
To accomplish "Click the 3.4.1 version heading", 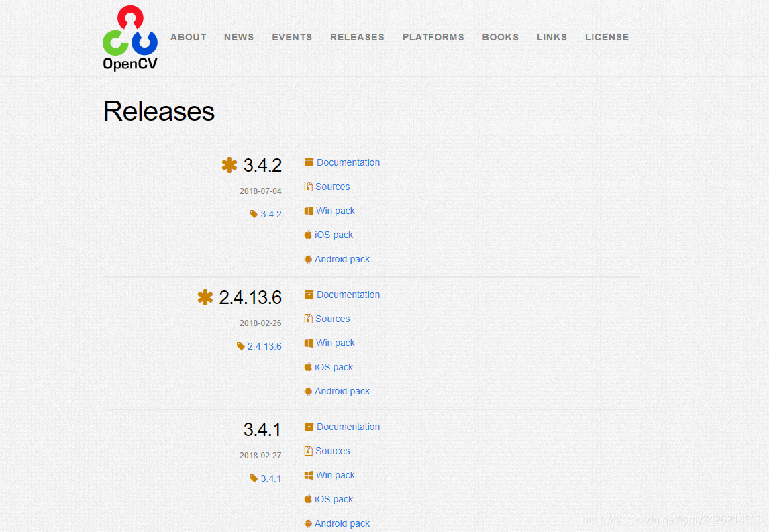I will tap(262, 429).
